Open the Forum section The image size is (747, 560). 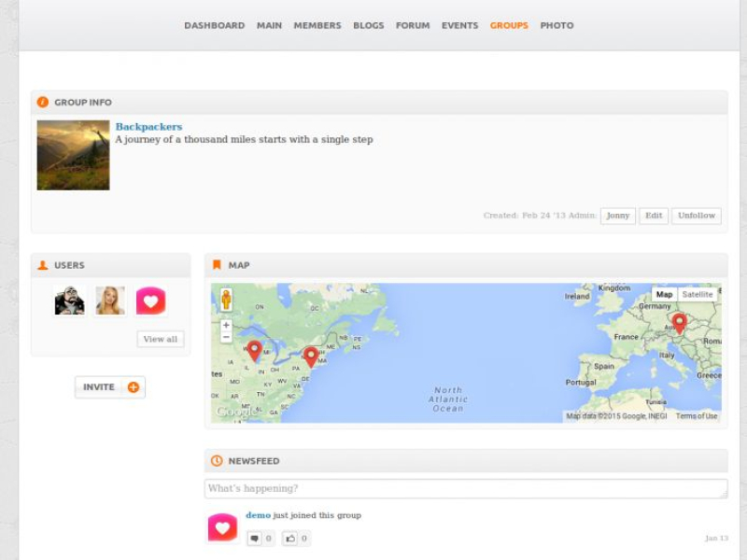(x=413, y=25)
